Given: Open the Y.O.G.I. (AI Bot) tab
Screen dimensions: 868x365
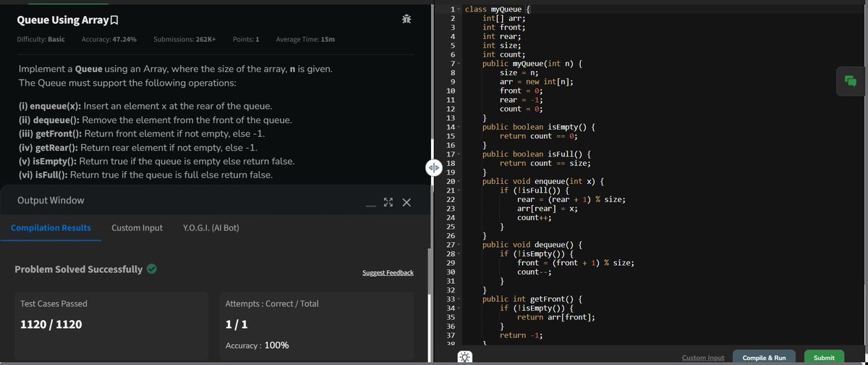Looking at the screenshot, I should coord(211,227).
